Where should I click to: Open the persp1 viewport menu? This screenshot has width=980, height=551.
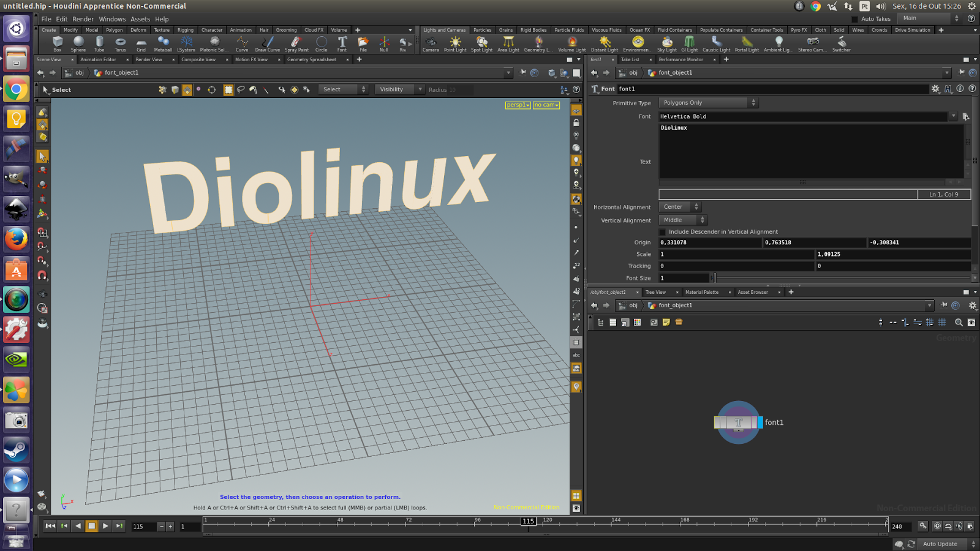pyautogui.click(x=518, y=105)
